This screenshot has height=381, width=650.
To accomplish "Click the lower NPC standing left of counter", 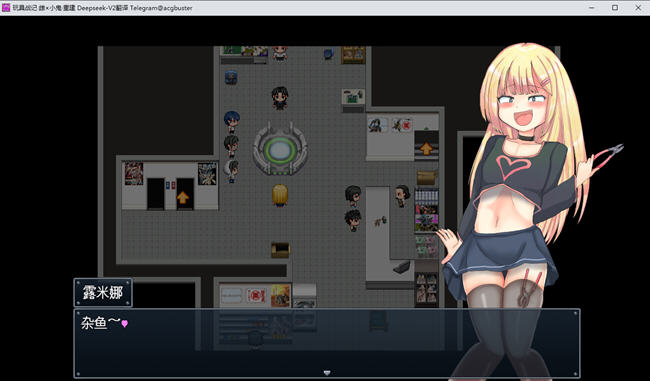I will pyautogui.click(x=353, y=220).
